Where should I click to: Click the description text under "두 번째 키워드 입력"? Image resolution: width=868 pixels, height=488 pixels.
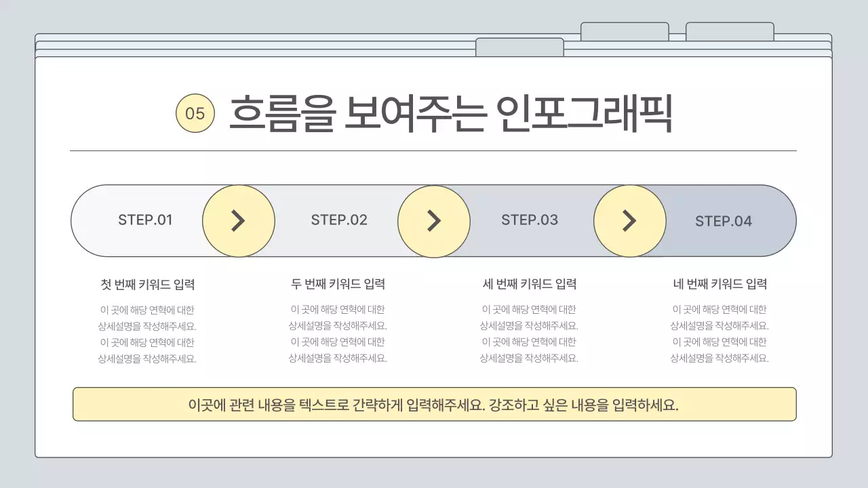pyautogui.click(x=338, y=333)
